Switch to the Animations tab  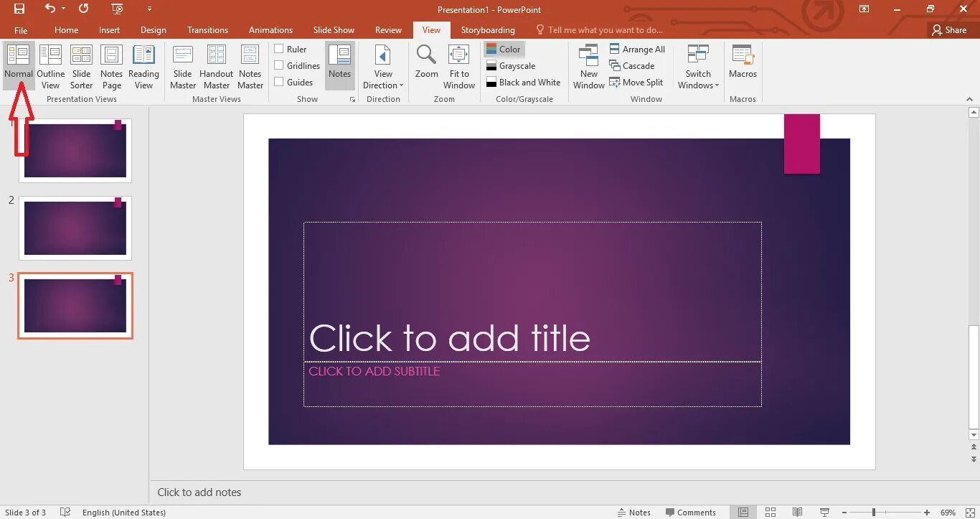(x=270, y=30)
